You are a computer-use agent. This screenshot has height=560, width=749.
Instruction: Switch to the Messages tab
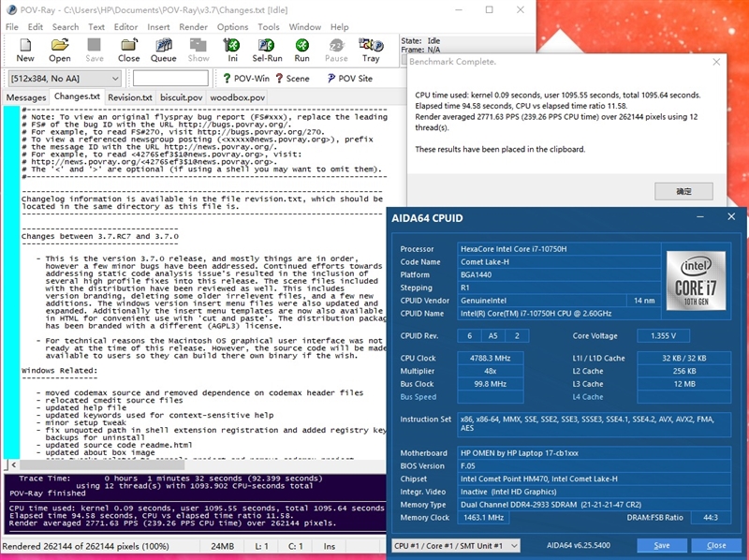[26, 97]
